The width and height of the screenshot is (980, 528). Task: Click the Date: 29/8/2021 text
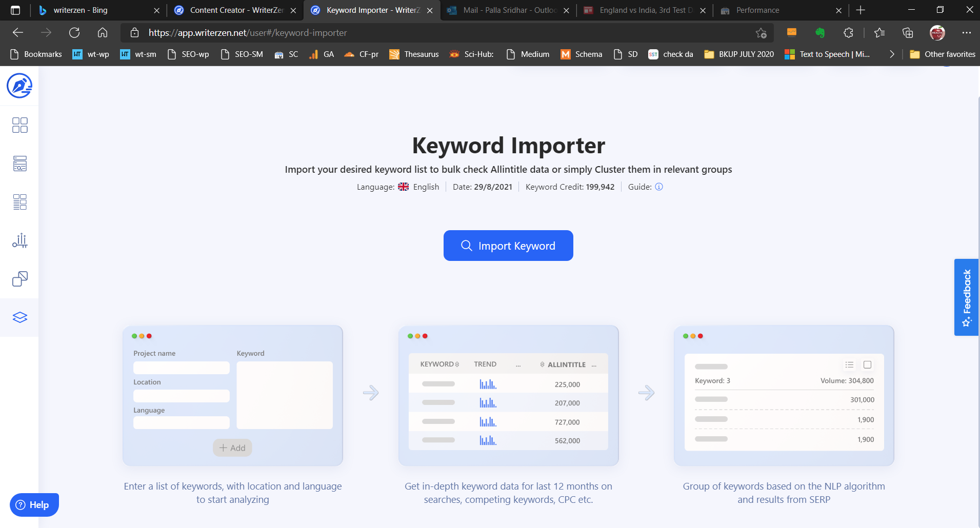pyautogui.click(x=483, y=187)
